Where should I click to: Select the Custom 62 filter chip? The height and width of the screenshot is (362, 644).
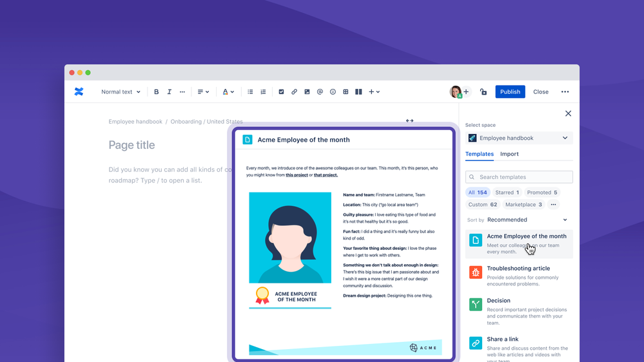[483, 204]
